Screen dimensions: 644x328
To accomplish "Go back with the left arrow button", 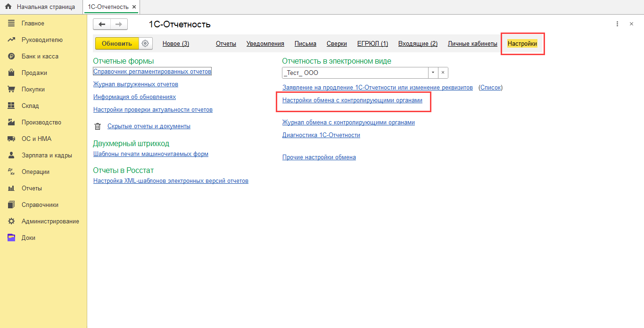I will (102, 25).
